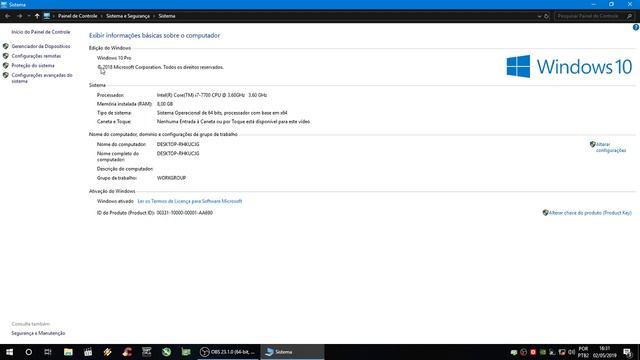This screenshot has height=360, width=640.
Task: Click shield icon beside Proteção do sistema
Action: [6, 65]
